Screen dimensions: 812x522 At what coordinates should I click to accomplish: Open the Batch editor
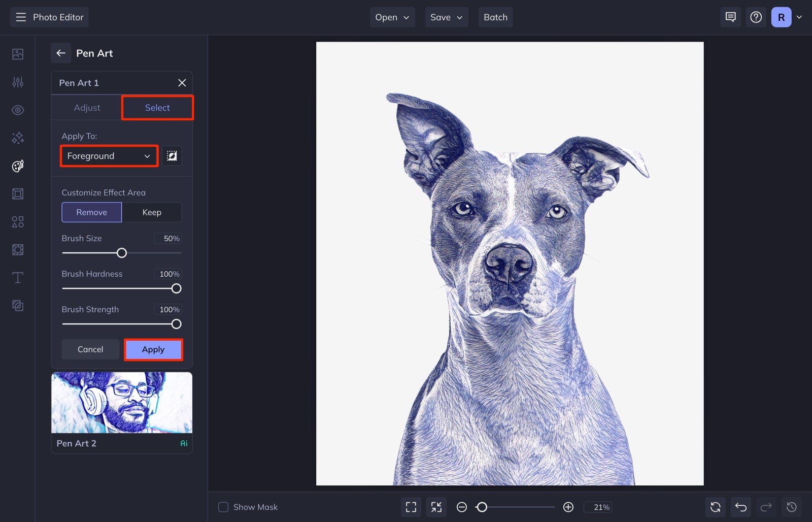(495, 17)
